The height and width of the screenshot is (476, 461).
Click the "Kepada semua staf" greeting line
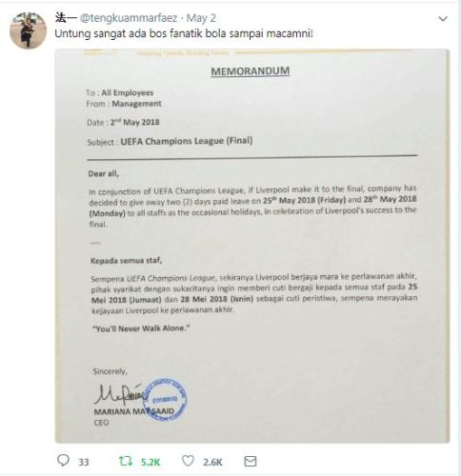coord(126,261)
